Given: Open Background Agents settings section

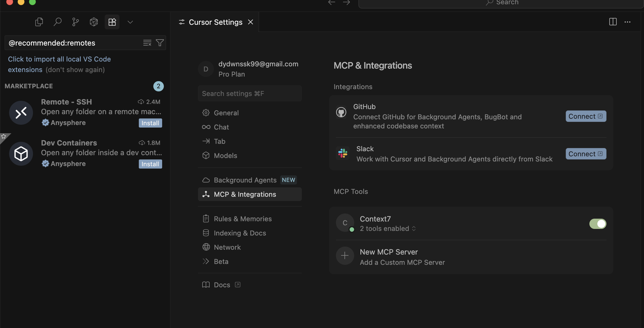Looking at the screenshot, I should (245, 180).
